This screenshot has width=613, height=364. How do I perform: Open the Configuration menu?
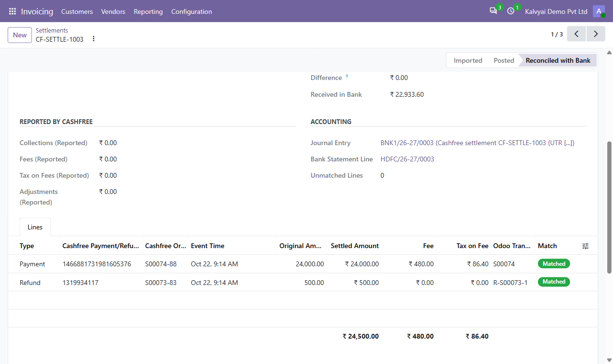[192, 11]
